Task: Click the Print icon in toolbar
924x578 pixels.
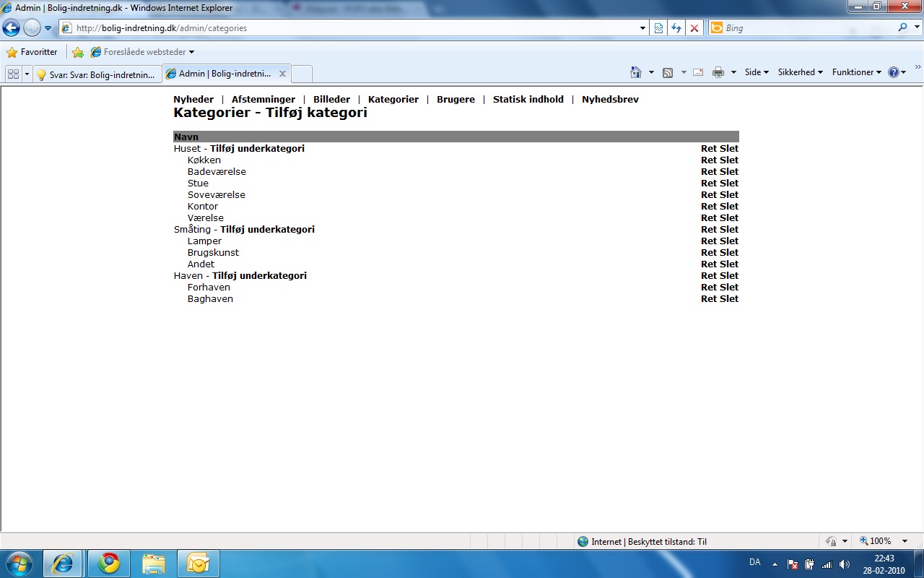Action: click(x=718, y=72)
